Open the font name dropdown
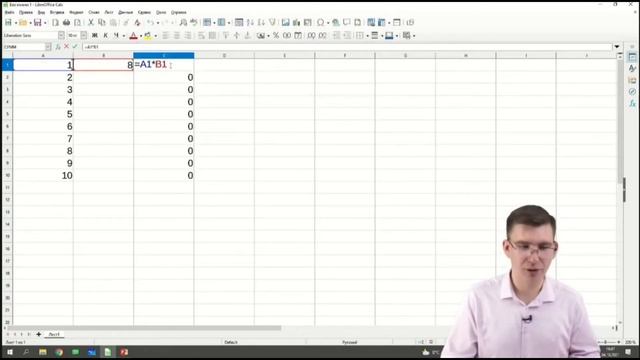This screenshot has height=360, width=640. point(61,36)
